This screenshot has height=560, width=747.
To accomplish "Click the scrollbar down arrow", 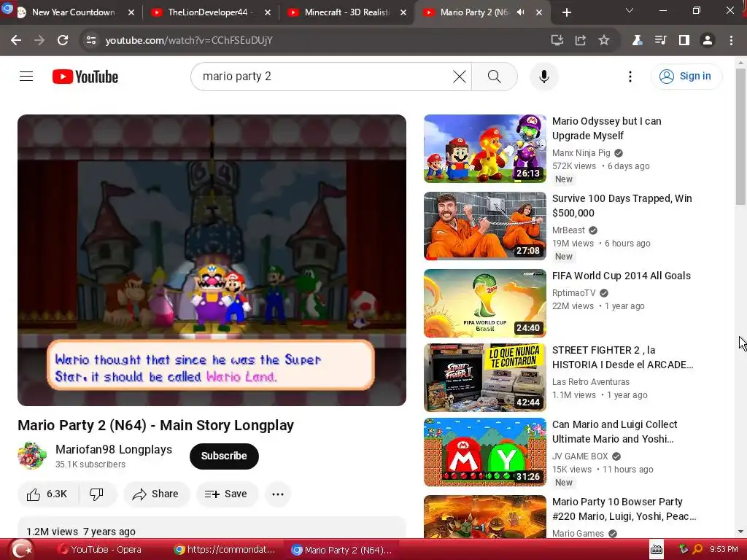I will coord(740,532).
